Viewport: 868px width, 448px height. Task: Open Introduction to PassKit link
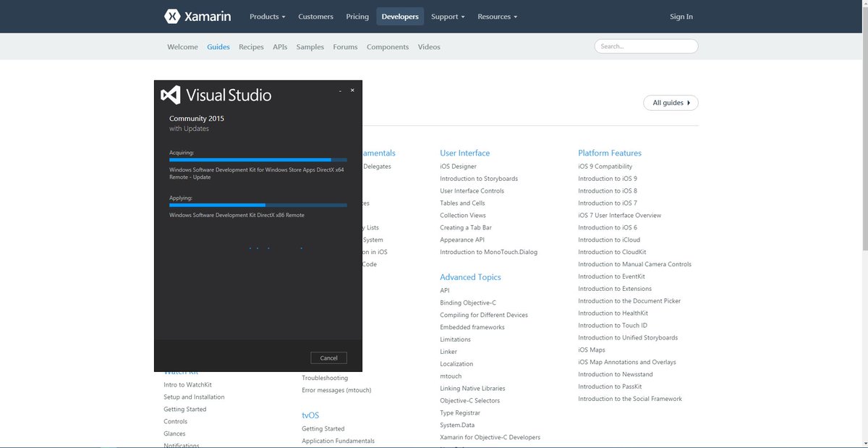coord(610,386)
